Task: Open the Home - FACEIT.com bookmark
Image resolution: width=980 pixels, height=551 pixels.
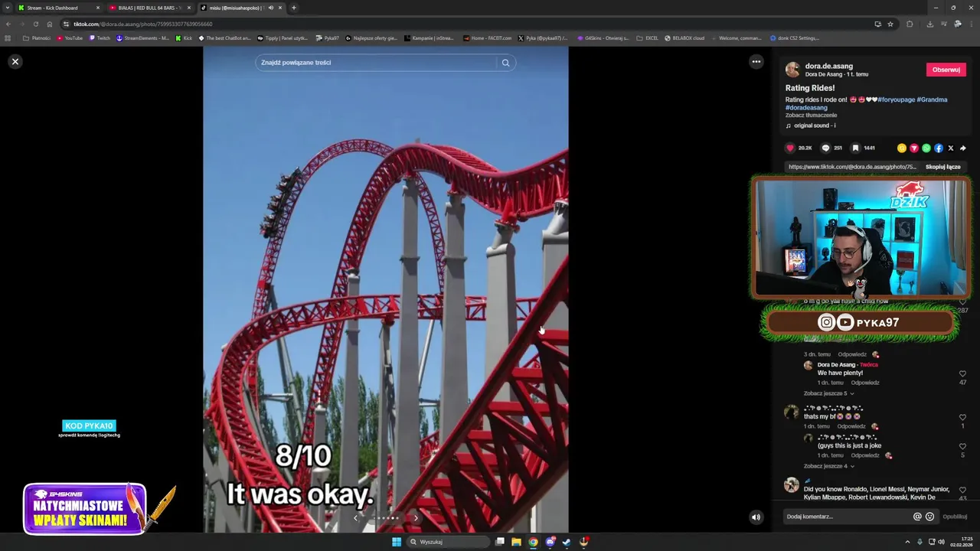Action: (x=487, y=37)
